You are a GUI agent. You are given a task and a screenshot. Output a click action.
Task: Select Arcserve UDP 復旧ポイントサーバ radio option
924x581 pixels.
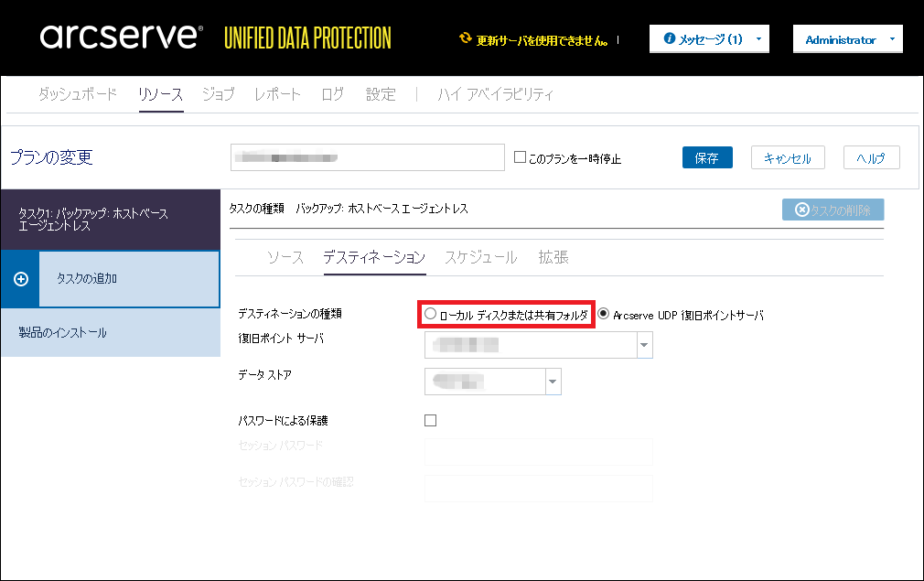[x=604, y=314]
